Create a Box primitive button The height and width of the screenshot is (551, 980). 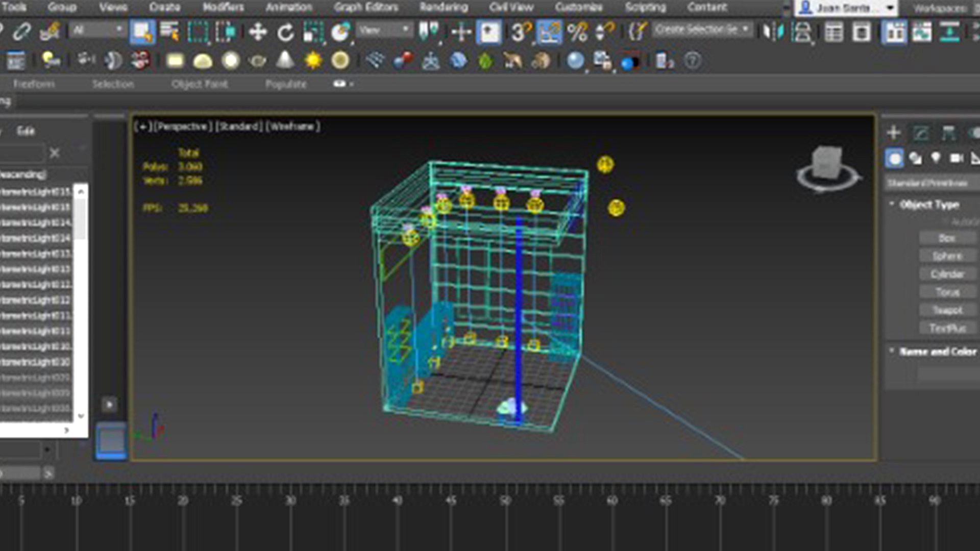[x=947, y=238]
